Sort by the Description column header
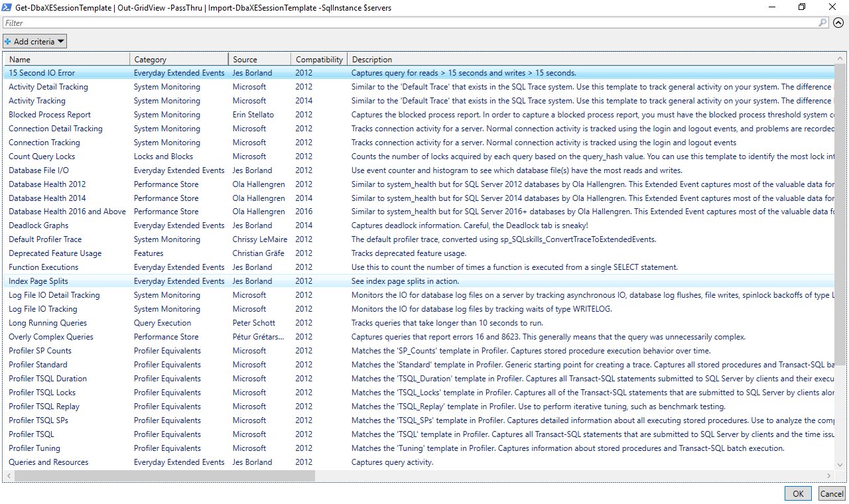Viewport: 849px width, 504px height. pos(590,59)
